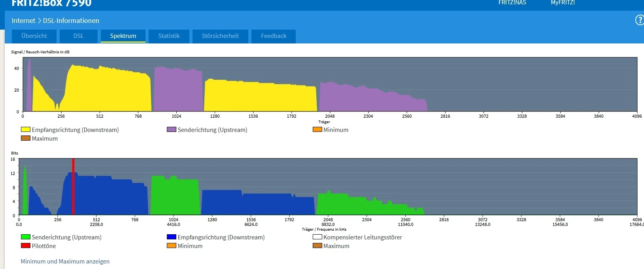Click 'Senderichtung (Upstream)' text in SNR legend
Viewport: 644px width, 269px height.
212,130
